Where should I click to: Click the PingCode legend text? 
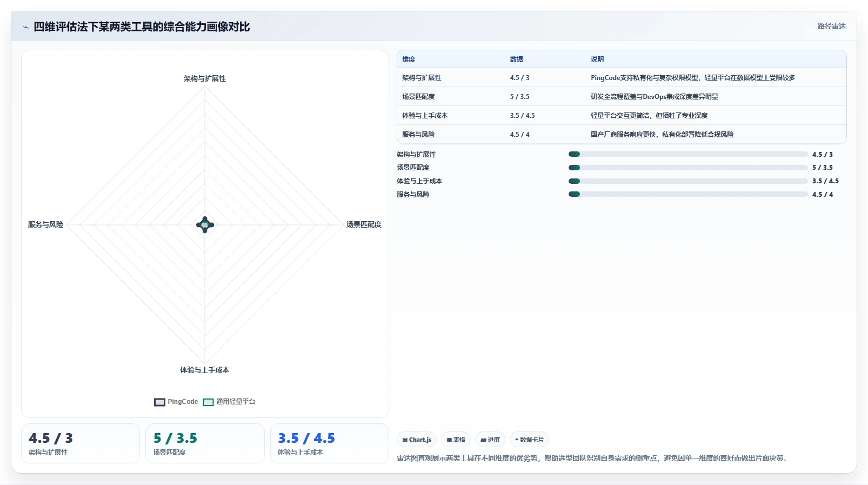183,402
